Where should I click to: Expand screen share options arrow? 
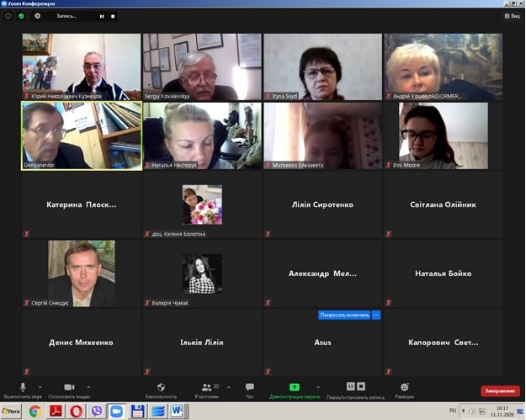point(318,387)
